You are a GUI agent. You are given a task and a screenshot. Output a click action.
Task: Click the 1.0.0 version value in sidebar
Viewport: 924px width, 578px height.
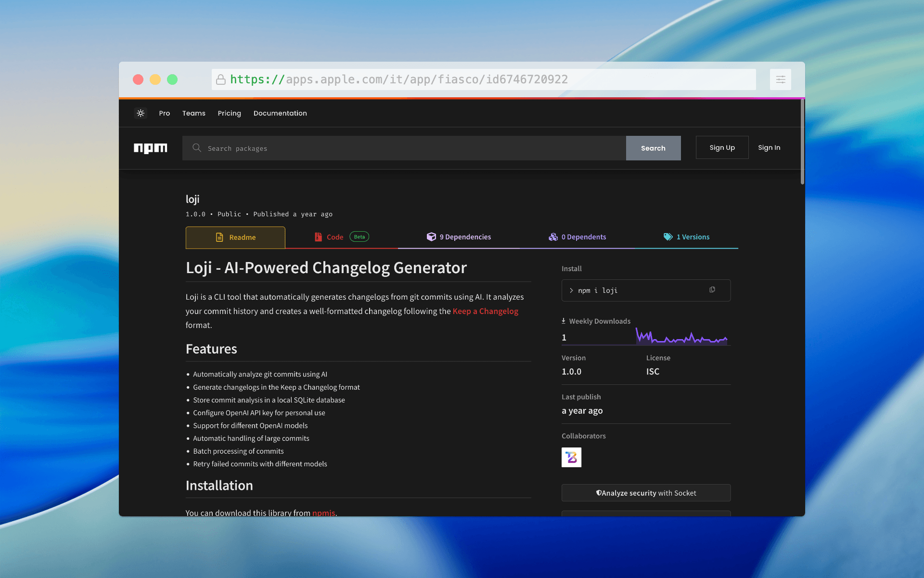pyautogui.click(x=571, y=371)
